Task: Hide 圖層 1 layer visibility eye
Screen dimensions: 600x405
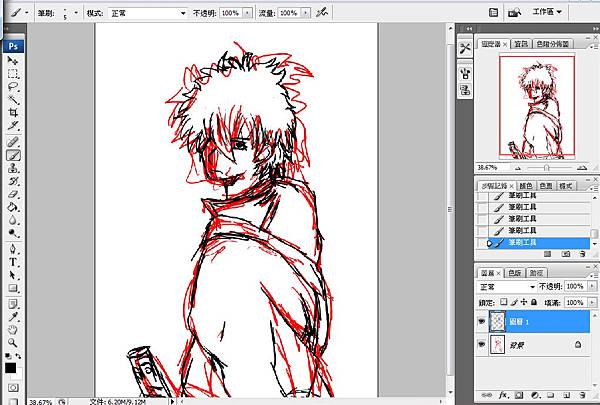Action: [x=481, y=322]
